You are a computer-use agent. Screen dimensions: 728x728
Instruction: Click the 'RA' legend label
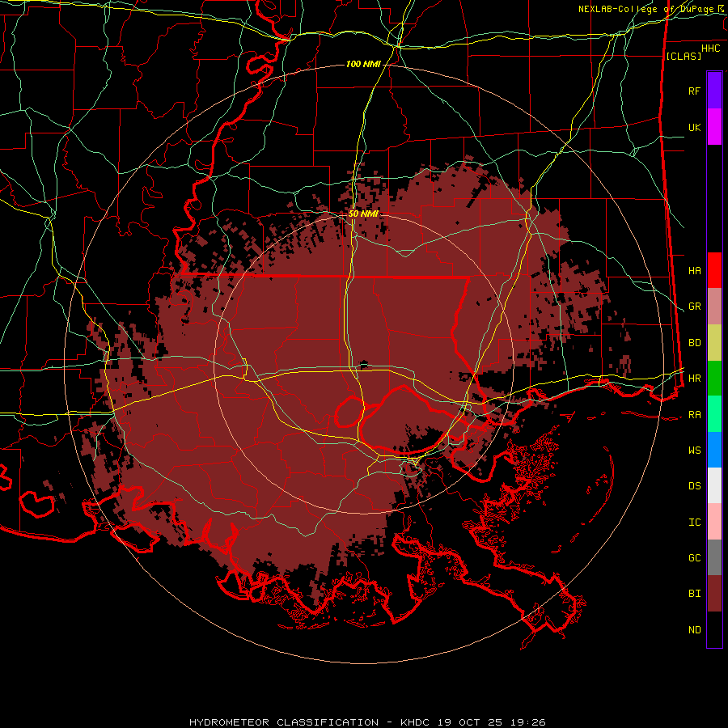(x=694, y=415)
